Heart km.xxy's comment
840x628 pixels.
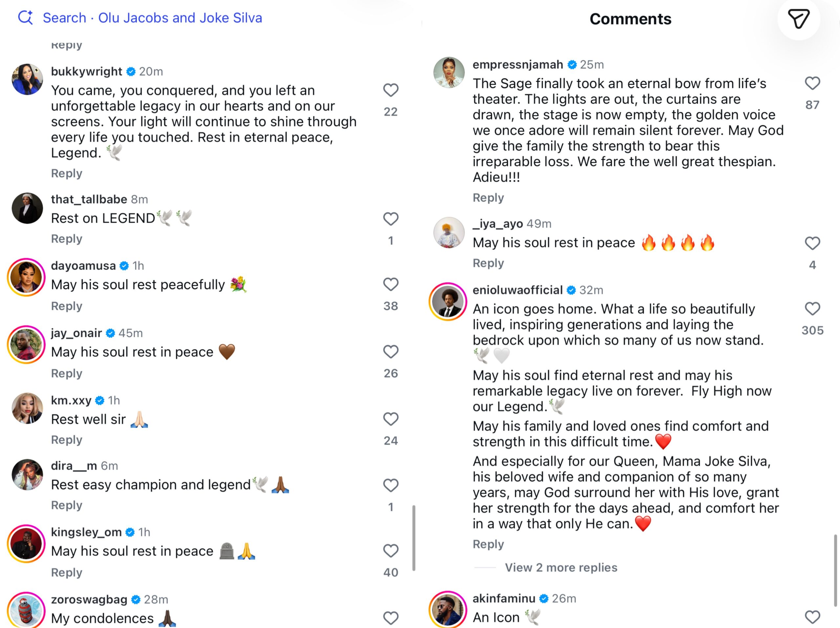[390, 419]
